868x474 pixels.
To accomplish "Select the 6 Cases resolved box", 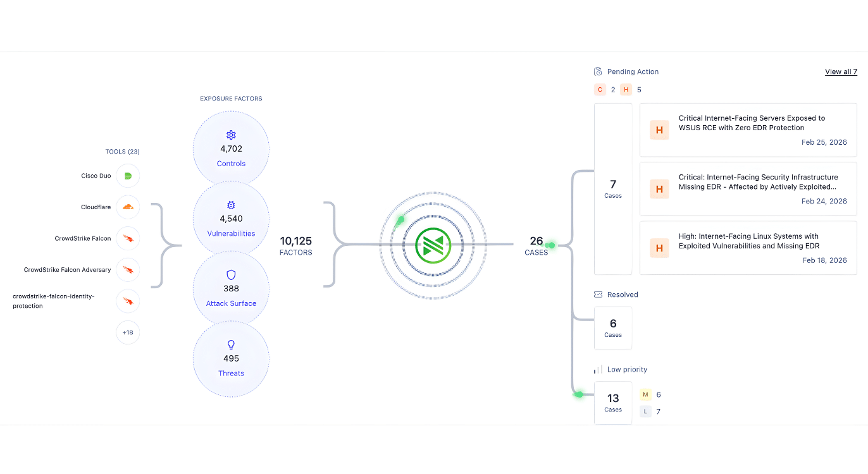I will [x=612, y=328].
